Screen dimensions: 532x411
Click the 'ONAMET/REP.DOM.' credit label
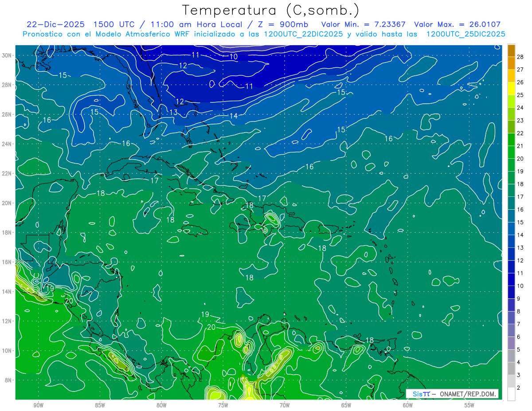468,394
